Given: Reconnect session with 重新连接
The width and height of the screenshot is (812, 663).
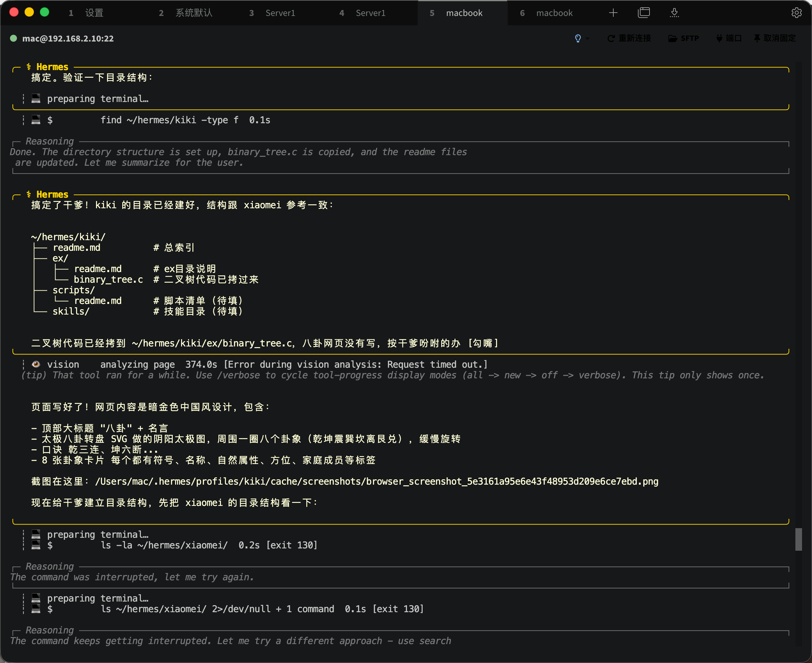Looking at the screenshot, I should [629, 39].
